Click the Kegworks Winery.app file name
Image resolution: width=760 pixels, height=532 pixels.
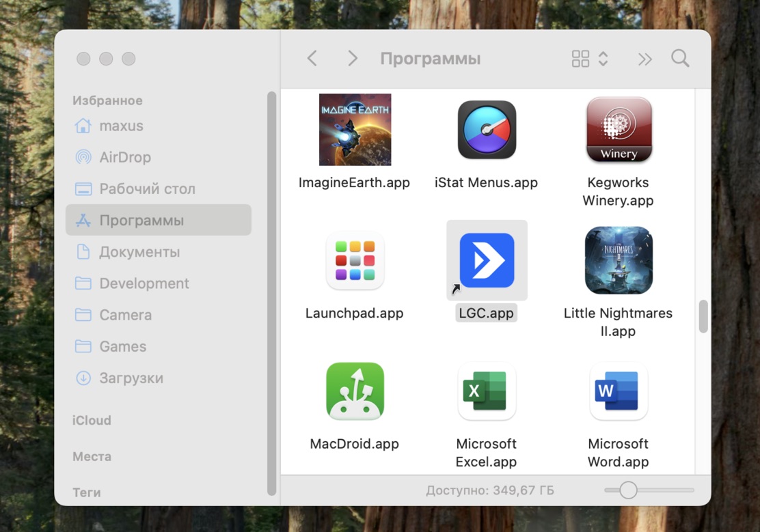click(618, 191)
